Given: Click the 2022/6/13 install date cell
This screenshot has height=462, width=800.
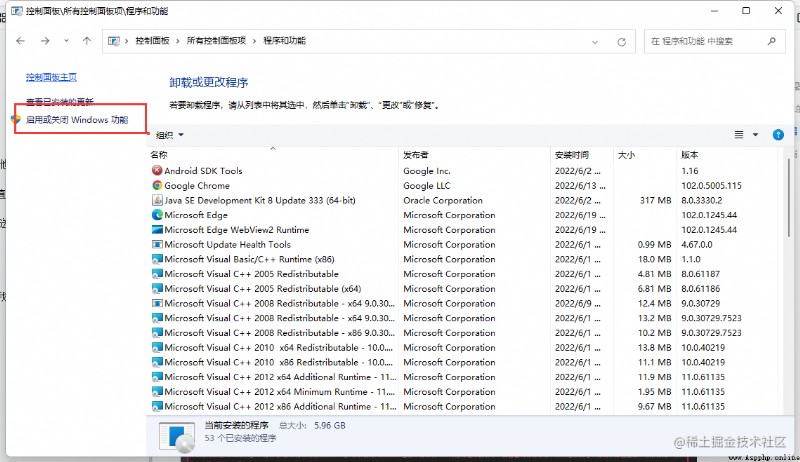Looking at the screenshot, I should click(580, 186).
